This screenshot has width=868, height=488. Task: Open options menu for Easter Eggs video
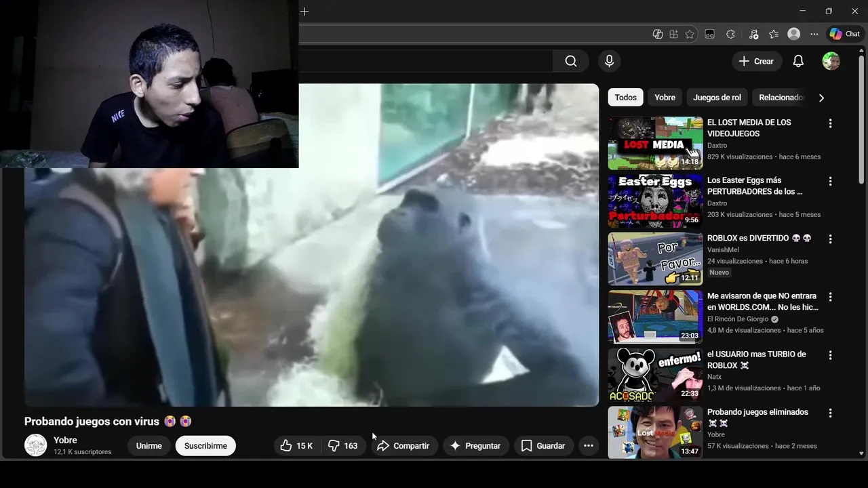tap(830, 181)
